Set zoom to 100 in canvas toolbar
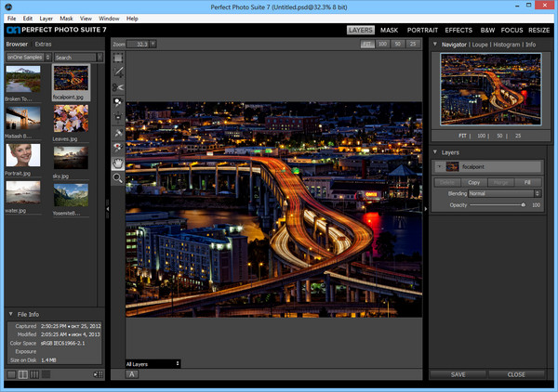The height and width of the screenshot is (392, 558). tap(382, 44)
